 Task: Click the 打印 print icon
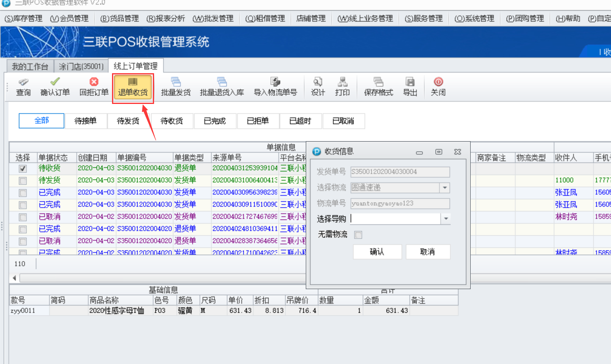point(342,82)
